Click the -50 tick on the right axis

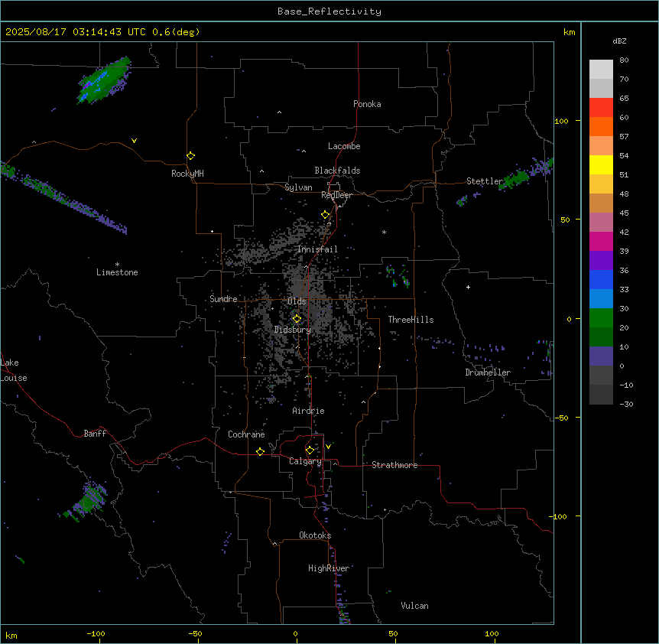click(561, 418)
